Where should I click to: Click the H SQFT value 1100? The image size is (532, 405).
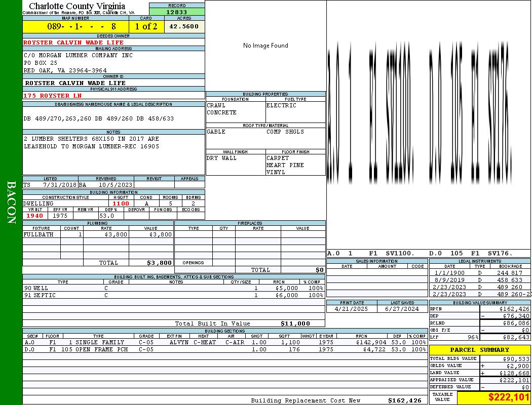click(121, 204)
